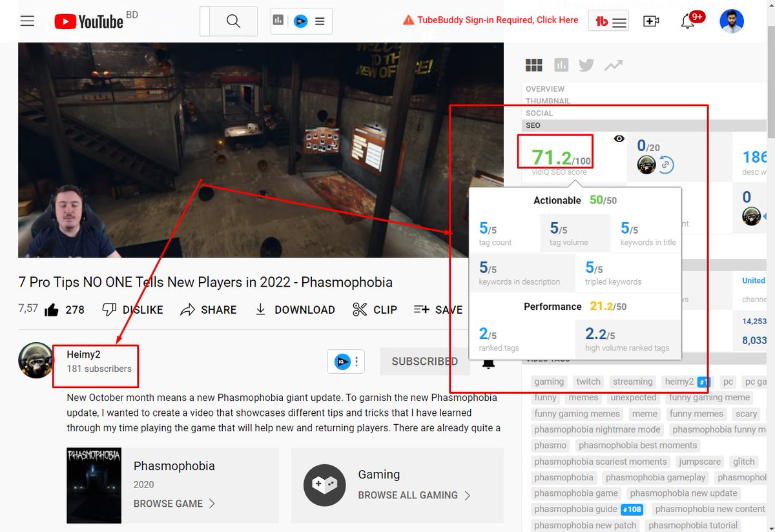This screenshot has width=775, height=532.
Task: Click the vidIQ icon beside SUBSCRIBED
Action: coord(342,362)
